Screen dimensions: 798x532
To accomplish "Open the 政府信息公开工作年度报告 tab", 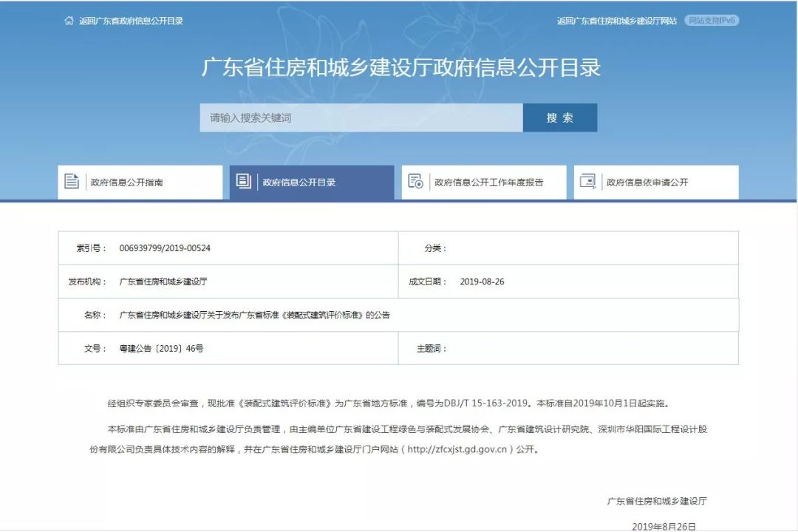I will point(484,183).
